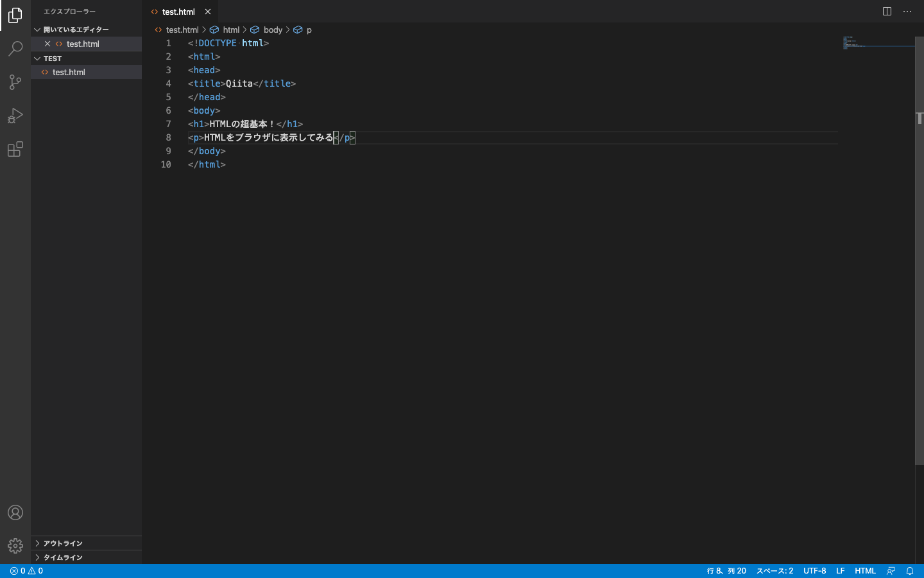
Task: Collapse the 開いているエディター section
Action: 86,30
